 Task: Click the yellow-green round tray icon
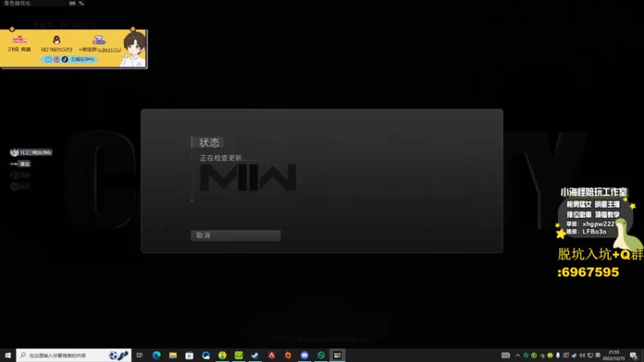[550, 356]
